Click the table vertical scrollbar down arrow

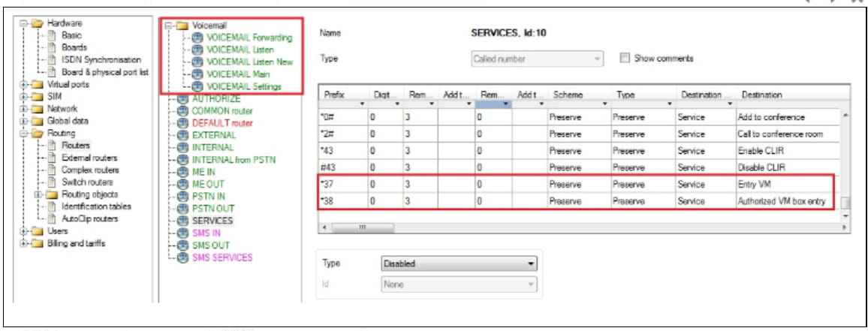coord(845,215)
